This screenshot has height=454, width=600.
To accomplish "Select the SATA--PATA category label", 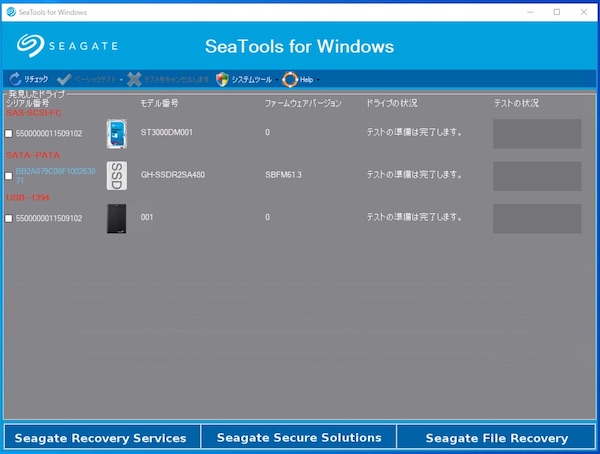I will coord(33,155).
